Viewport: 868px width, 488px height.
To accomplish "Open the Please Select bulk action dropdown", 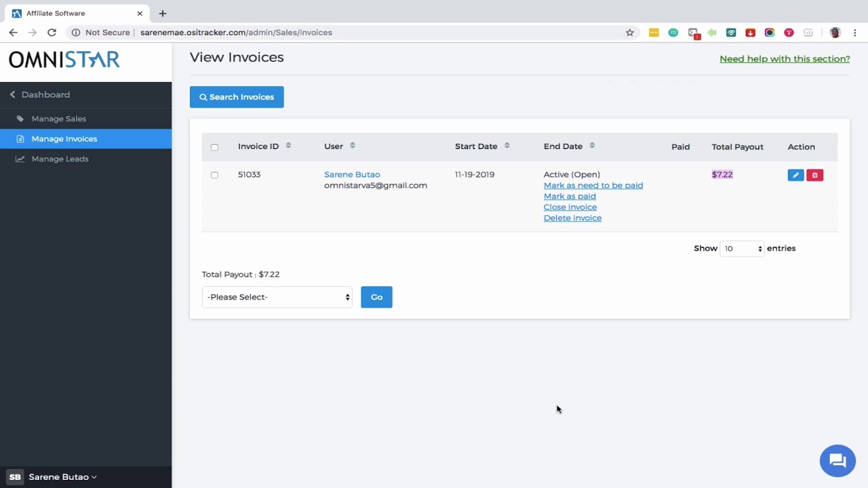I will (277, 297).
